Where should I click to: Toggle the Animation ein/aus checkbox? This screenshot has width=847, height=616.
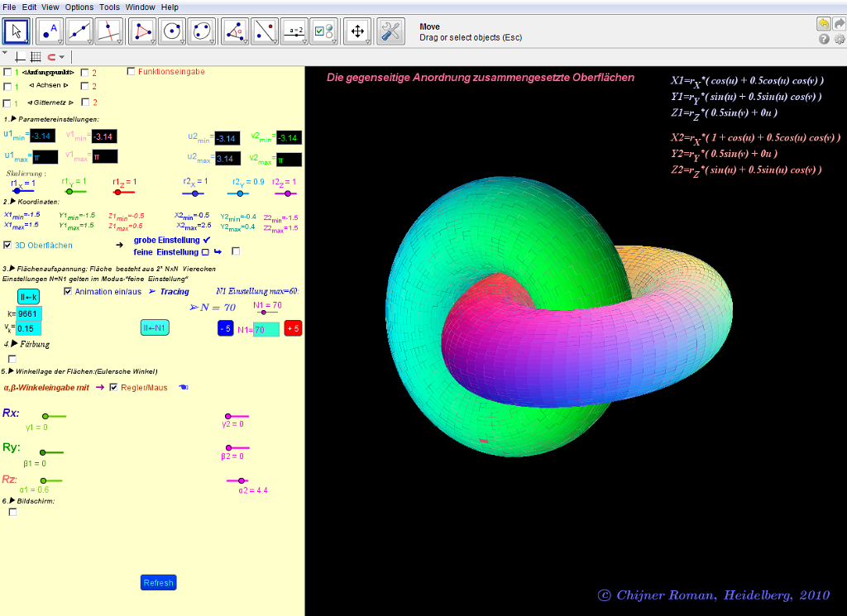point(68,292)
